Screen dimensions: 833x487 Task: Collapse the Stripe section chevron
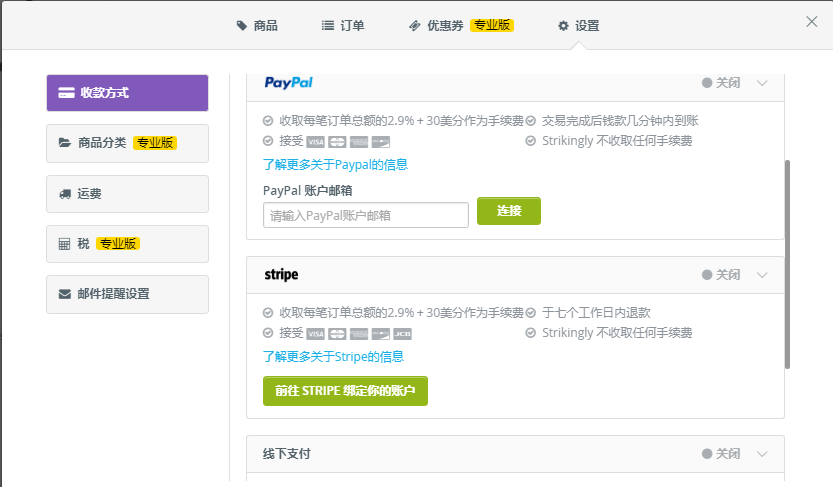pos(762,275)
